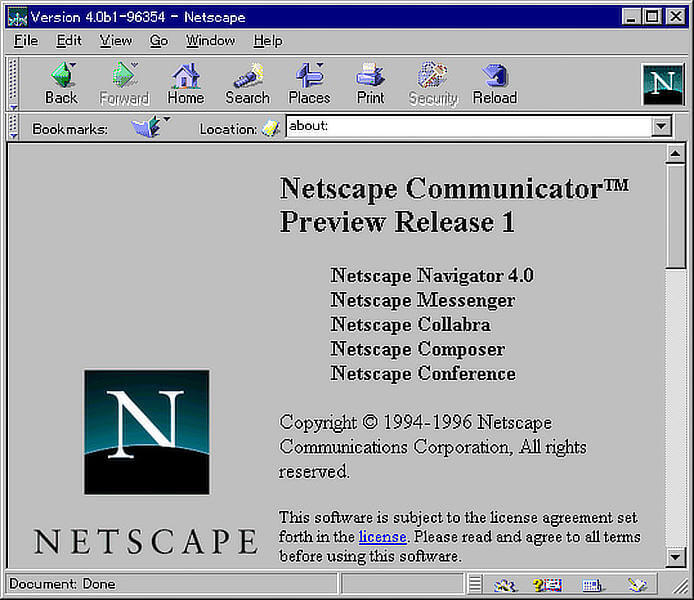Open Mailbox from the status bar

pyautogui.click(x=547, y=585)
